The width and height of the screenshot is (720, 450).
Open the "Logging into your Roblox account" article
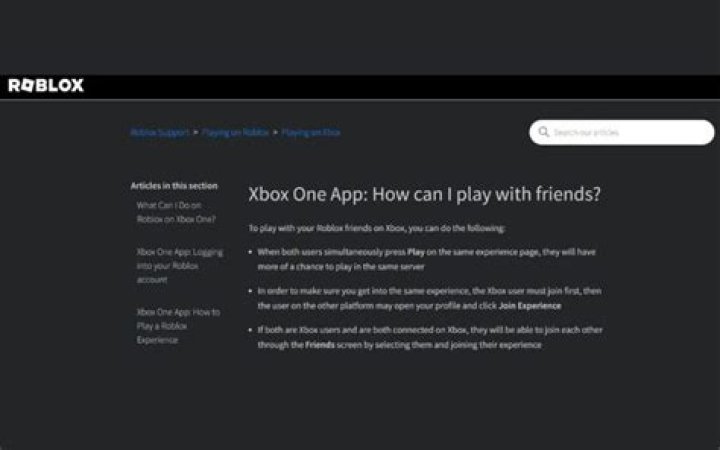click(180, 266)
